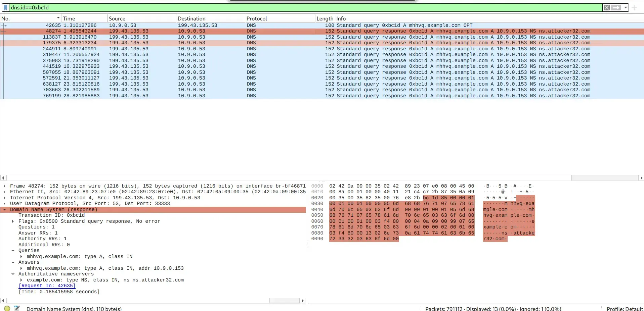Viewport: 644px width, 311px height.
Task: Select packet 42635 query row
Action: (x=322, y=25)
